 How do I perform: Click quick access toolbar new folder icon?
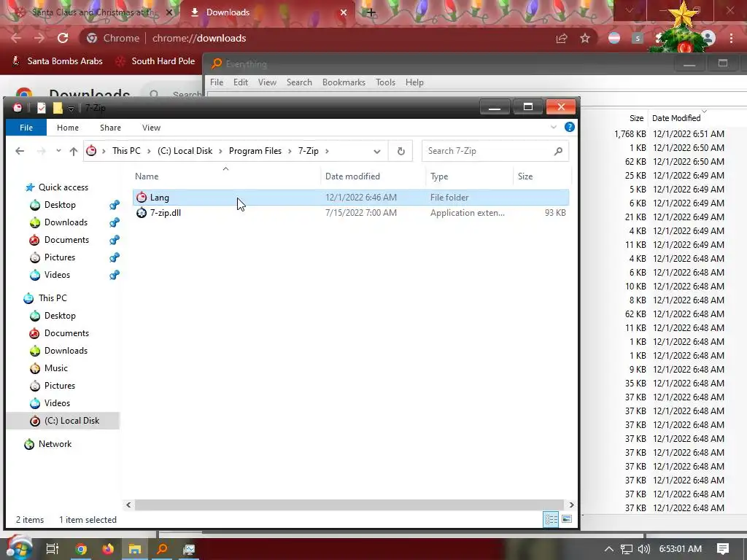(58, 108)
